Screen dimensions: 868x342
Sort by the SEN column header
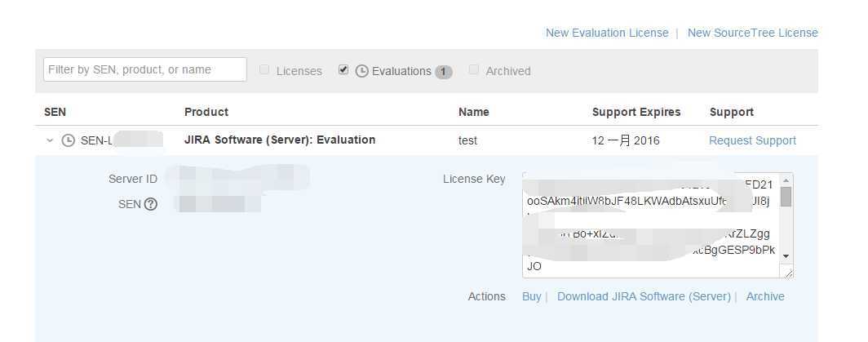(55, 112)
